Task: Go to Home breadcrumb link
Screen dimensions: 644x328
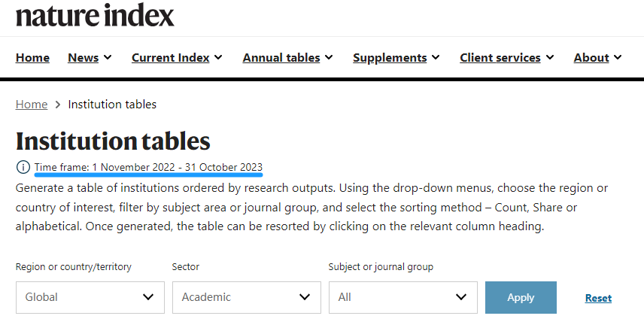Action: coord(32,105)
